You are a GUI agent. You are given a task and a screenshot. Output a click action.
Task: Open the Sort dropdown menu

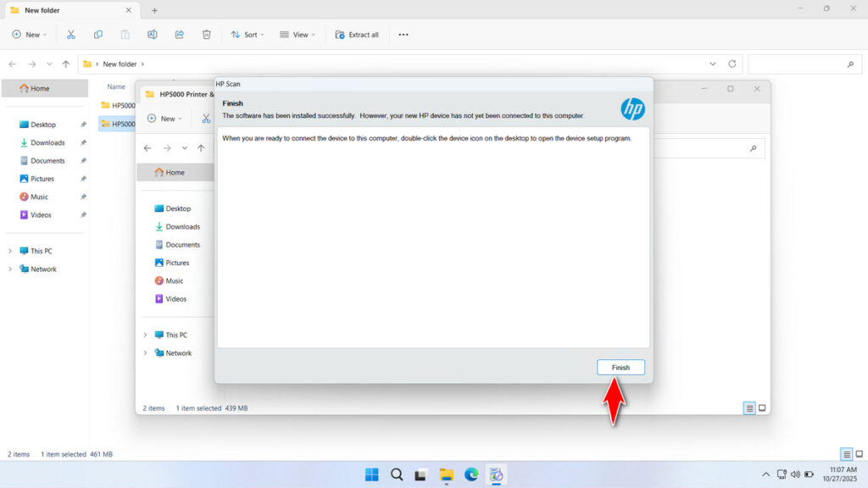pyautogui.click(x=248, y=35)
